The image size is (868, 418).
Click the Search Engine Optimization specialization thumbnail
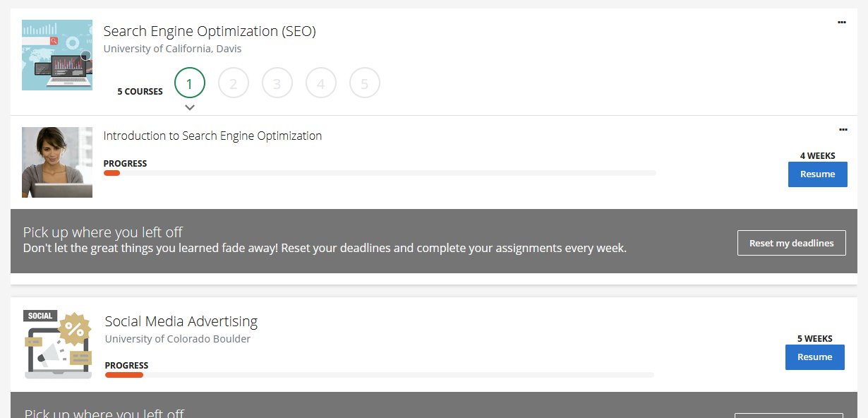pyautogui.click(x=57, y=55)
